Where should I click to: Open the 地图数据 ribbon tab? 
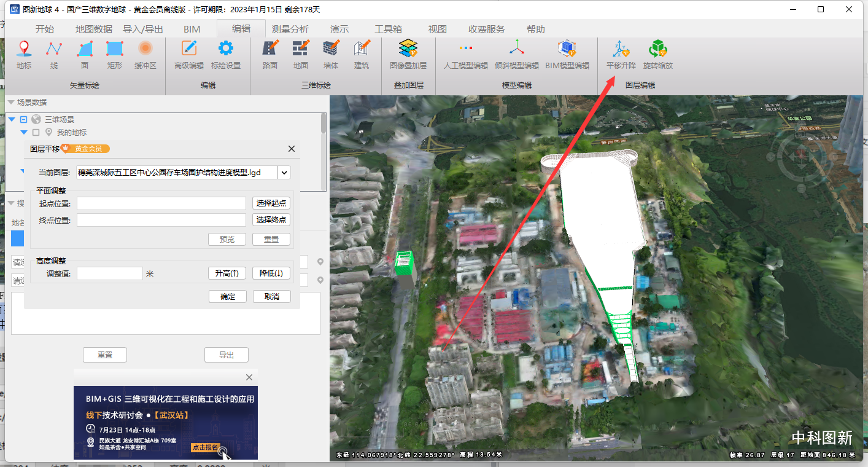point(94,29)
